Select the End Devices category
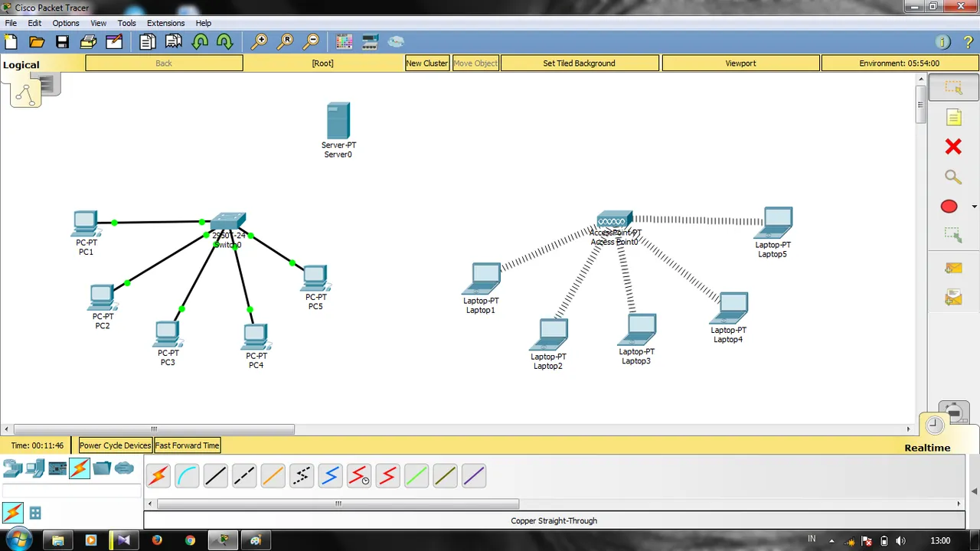 (x=34, y=468)
